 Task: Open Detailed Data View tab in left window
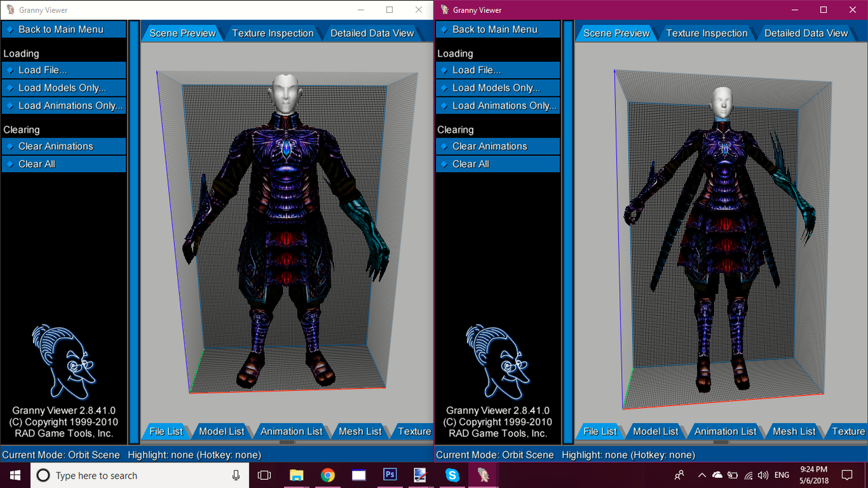372,33
